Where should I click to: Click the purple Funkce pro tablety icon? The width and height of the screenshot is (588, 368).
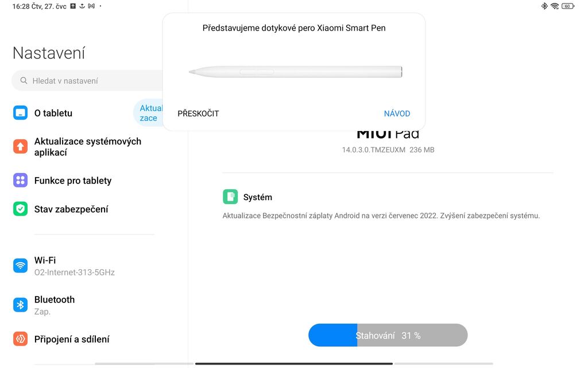tap(20, 181)
